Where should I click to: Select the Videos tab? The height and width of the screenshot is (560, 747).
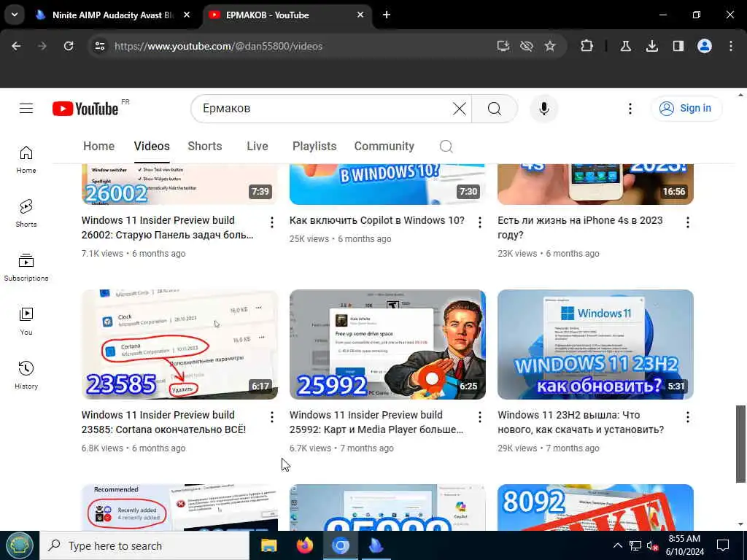pos(152,146)
